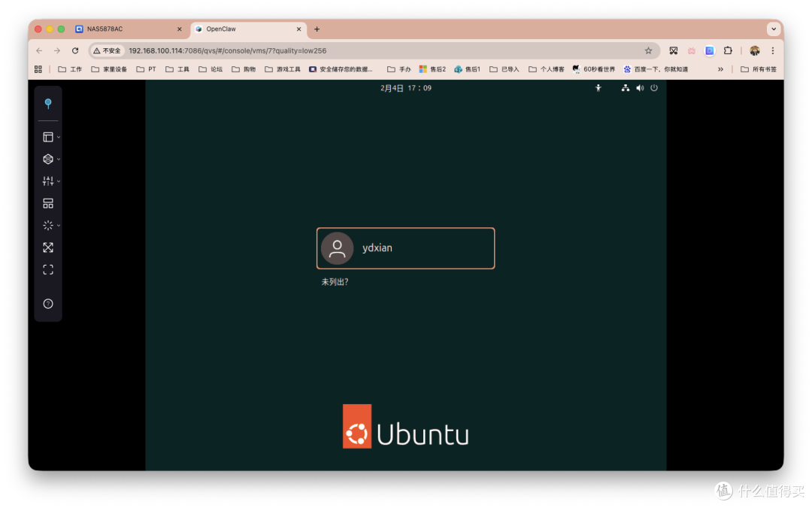Click the grid dashboard icon in sidebar

click(47, 203)
